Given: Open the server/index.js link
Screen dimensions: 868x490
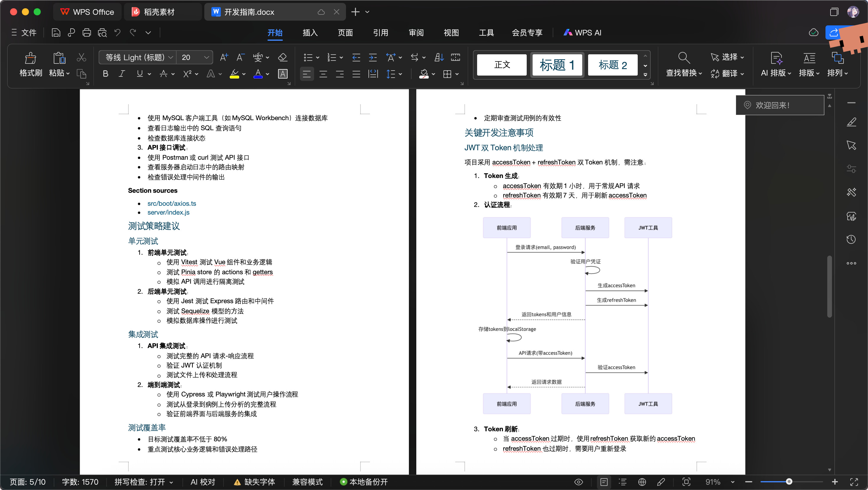Looking at the screenshot, I should pos(169,212).
